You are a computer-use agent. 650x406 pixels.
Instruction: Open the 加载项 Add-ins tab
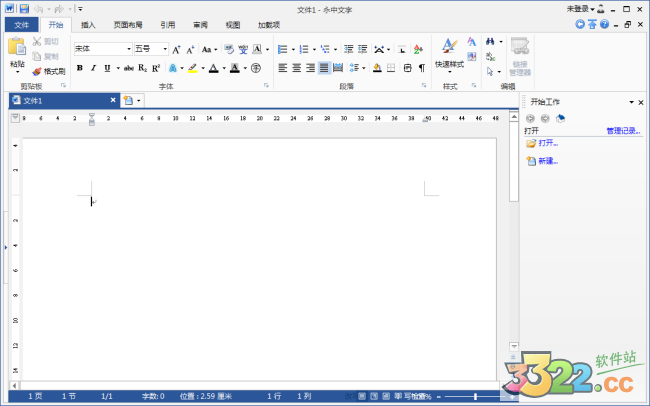pos(269,25)
